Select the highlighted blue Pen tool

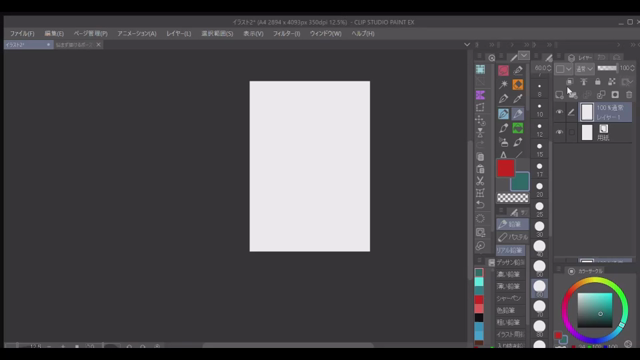[x=503, y=113]
